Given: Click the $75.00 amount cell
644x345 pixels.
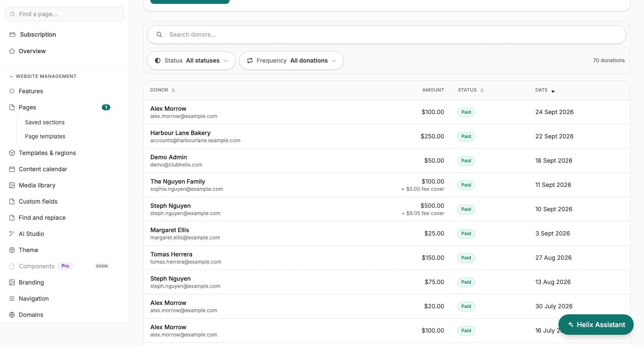Looking at the screenshot, I should pos(434,282).
